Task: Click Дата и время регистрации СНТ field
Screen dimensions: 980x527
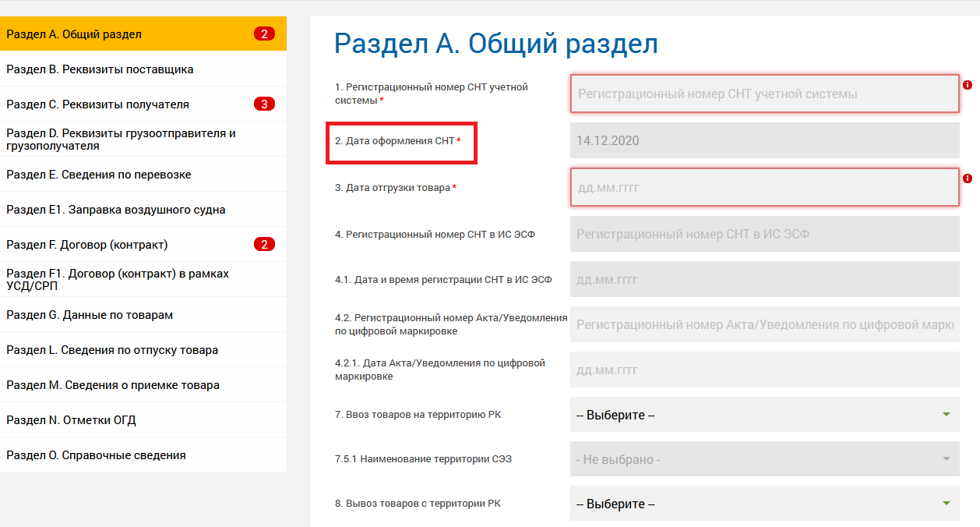Action: pos(765,279)
